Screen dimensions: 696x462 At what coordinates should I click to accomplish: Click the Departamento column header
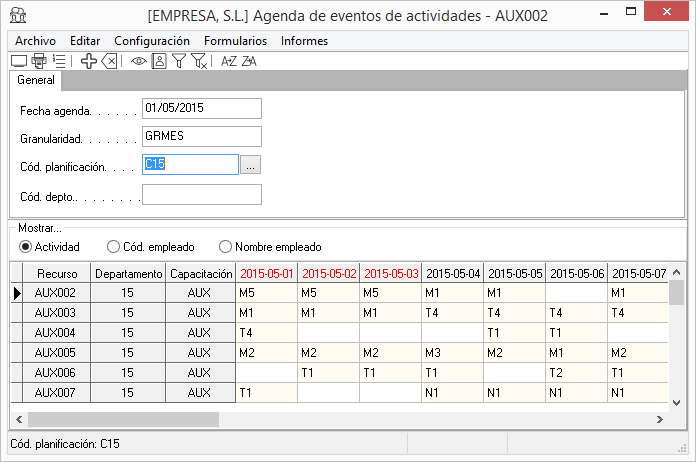[x=128, y=273]
